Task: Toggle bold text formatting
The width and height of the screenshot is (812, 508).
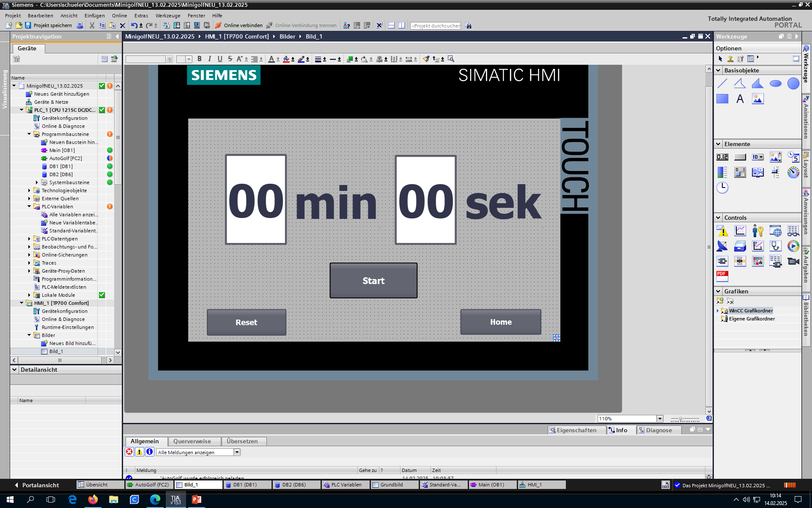Action: (199, 59)
